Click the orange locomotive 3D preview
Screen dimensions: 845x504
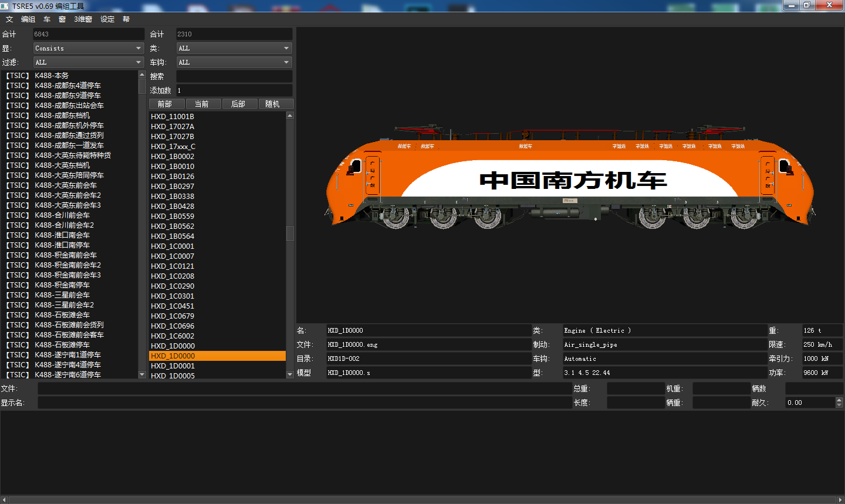tap(570, 176)
